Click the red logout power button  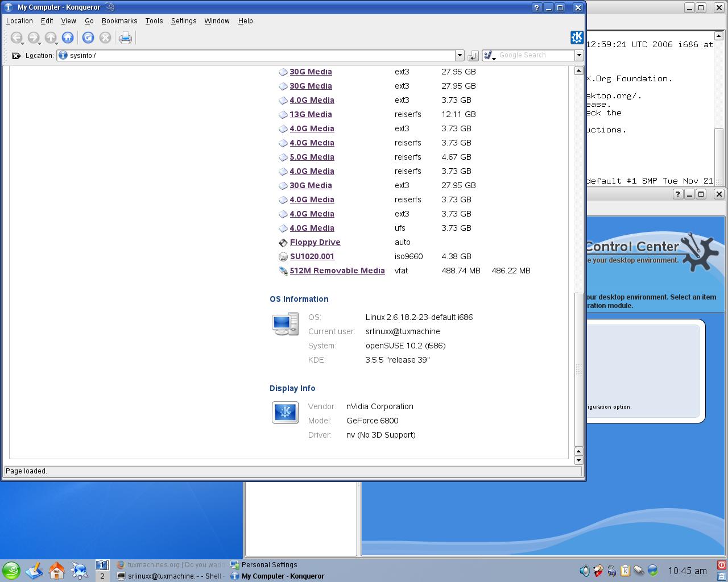pyautogui.click(x=722, y=566)
